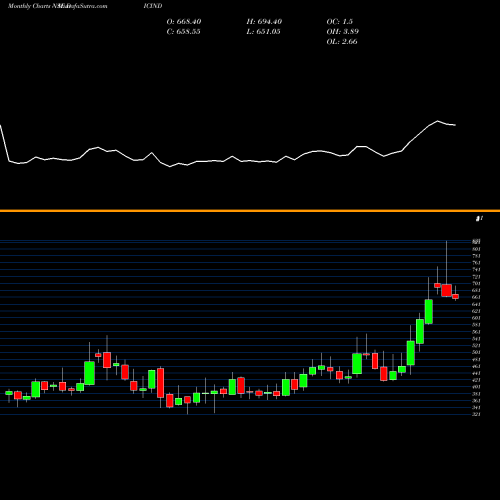Click the 561 price axis label
Screen dimensions: 500x500
pos(476,332)
